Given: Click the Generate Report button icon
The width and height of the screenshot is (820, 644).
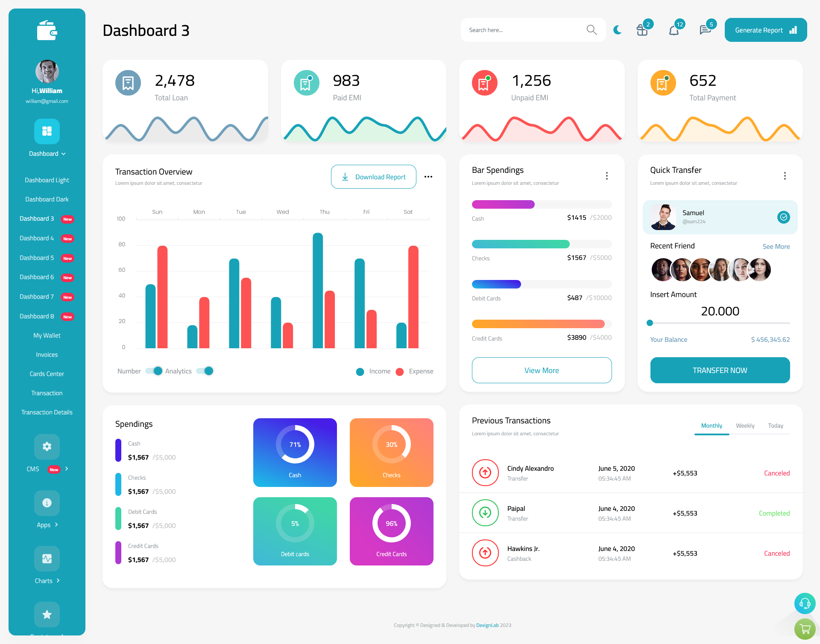Looking at the screenshot, I should (x=793, y=29).
